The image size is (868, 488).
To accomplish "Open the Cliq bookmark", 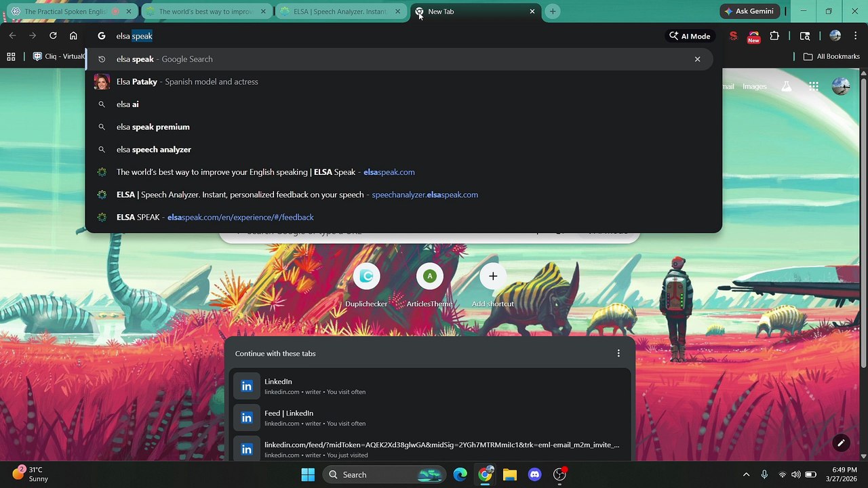I will 59,56.
